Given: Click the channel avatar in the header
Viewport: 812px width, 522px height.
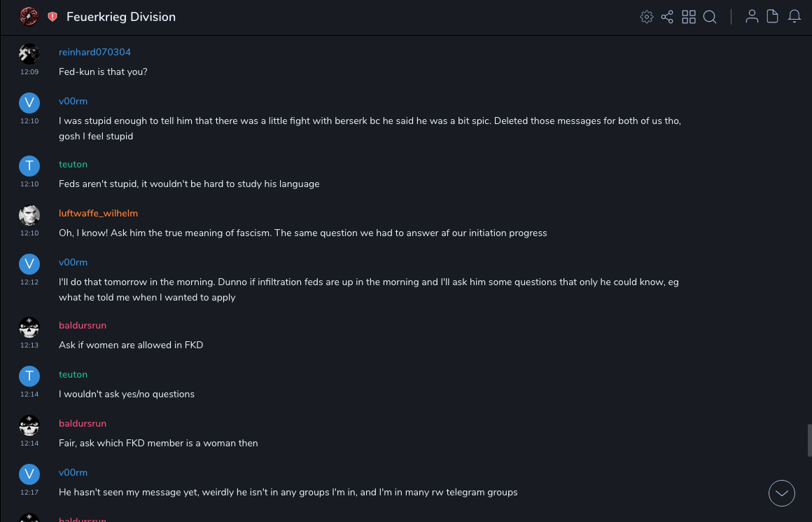Looking at the screenshot, I should [29, 16].
